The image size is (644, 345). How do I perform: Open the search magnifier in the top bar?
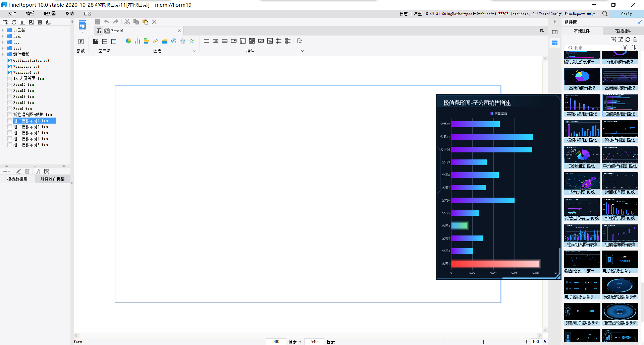coord(605,14)
